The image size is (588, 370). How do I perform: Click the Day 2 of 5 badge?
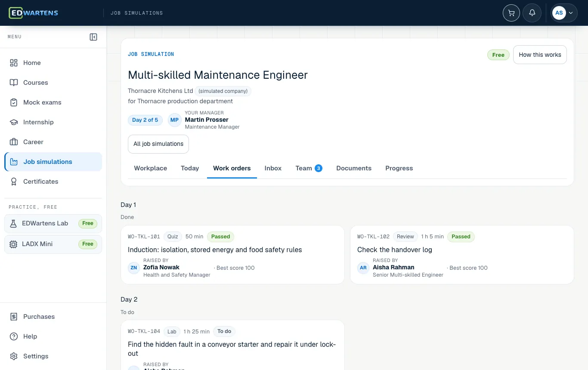pos(145,120)
